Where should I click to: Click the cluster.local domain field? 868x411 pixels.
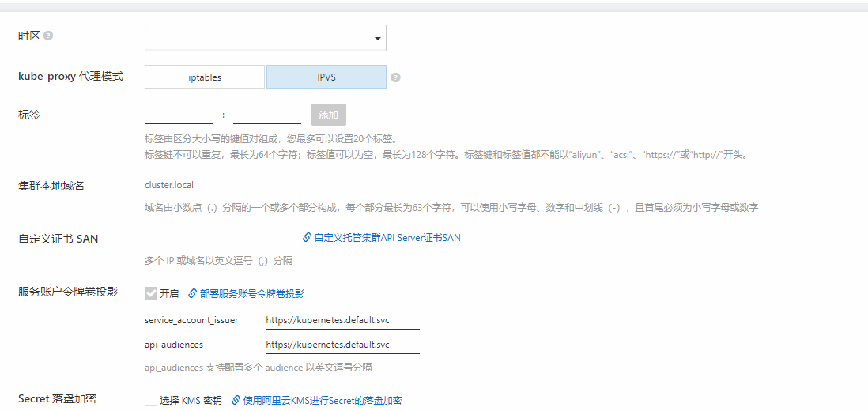tap(221, 185)
